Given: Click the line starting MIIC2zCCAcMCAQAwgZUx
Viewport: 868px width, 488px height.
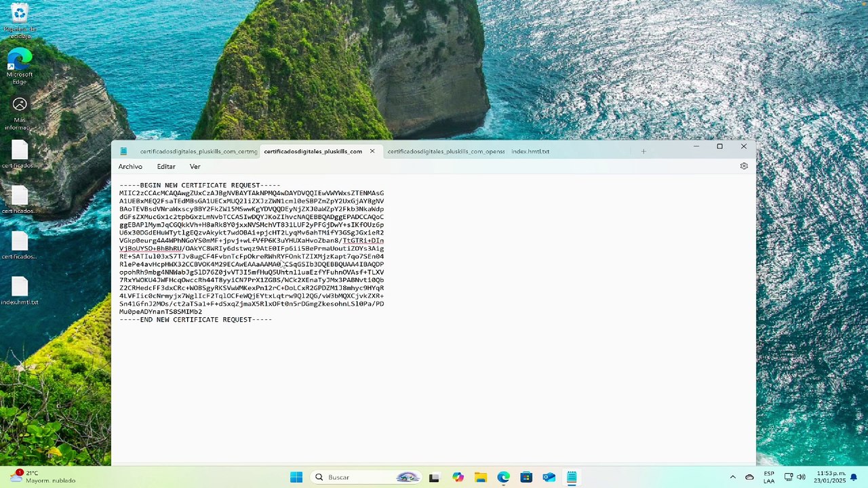Looking at the screenshot, I should (x=252, y=193).
